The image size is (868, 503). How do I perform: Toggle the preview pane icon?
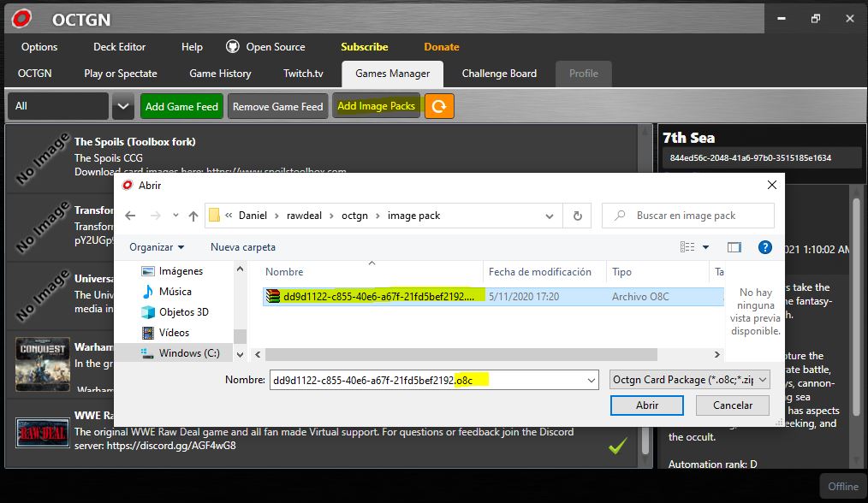[734, 247]
